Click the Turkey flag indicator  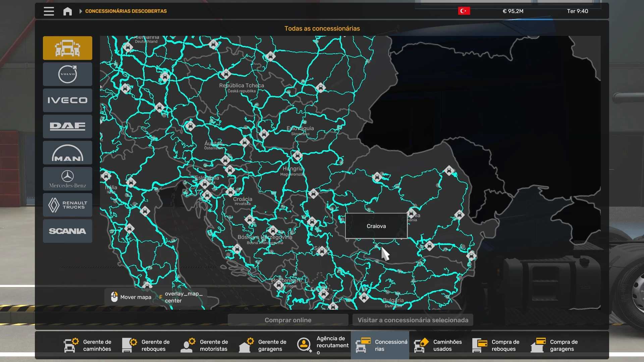click(x=464, y=11)
